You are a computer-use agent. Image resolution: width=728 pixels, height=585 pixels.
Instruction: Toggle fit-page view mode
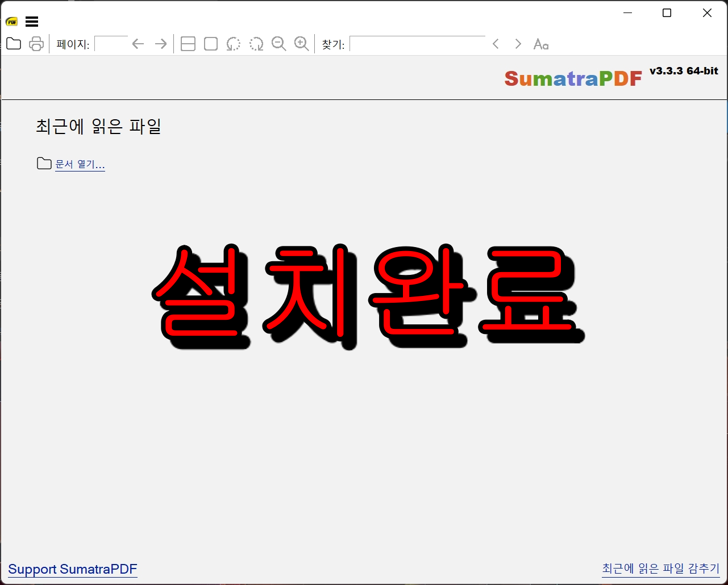click(188, 44)
